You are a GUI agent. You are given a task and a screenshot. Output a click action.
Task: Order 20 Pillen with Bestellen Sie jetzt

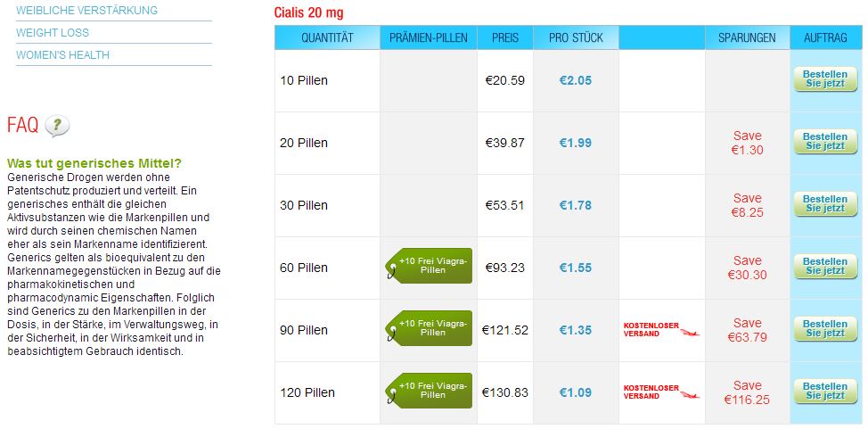[825, 142]
